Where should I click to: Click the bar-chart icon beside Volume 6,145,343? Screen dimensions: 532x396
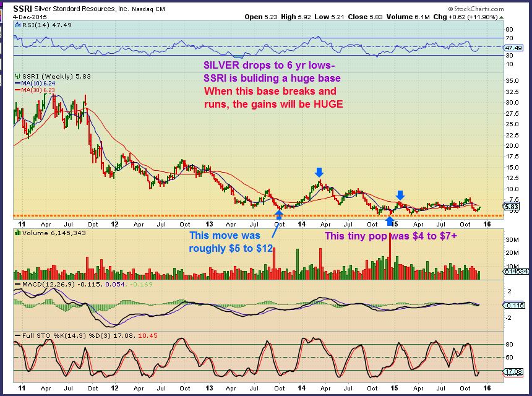click(18, 233)
